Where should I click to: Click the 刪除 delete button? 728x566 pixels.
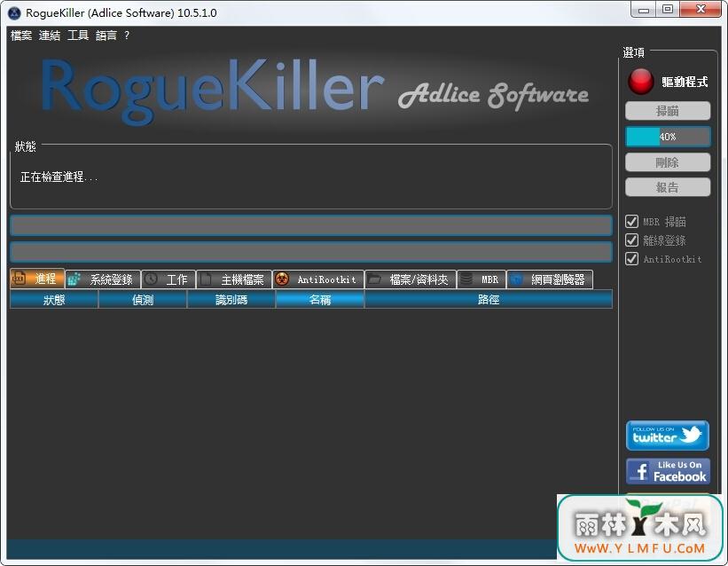[x=668, y=162]
